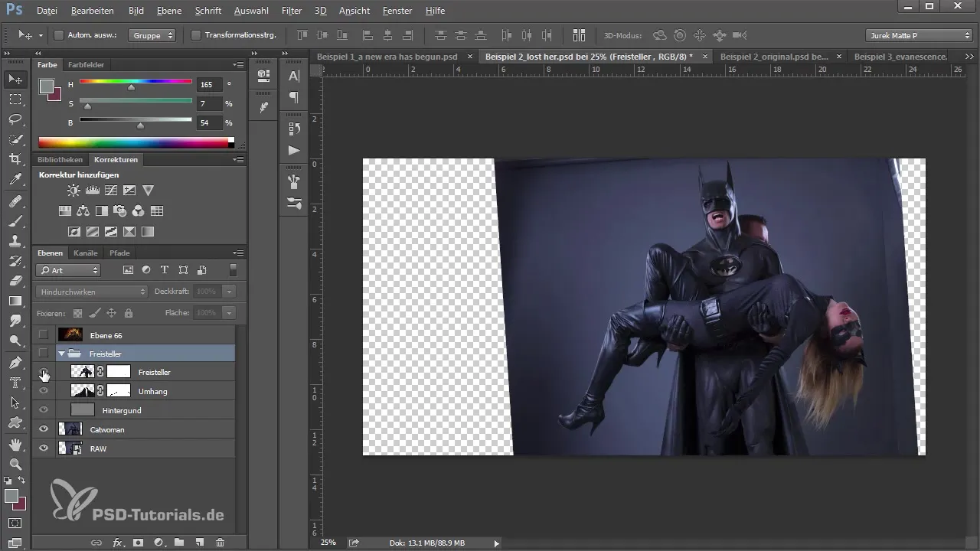Select the Healing Brush tool

(x=15, y=201)
